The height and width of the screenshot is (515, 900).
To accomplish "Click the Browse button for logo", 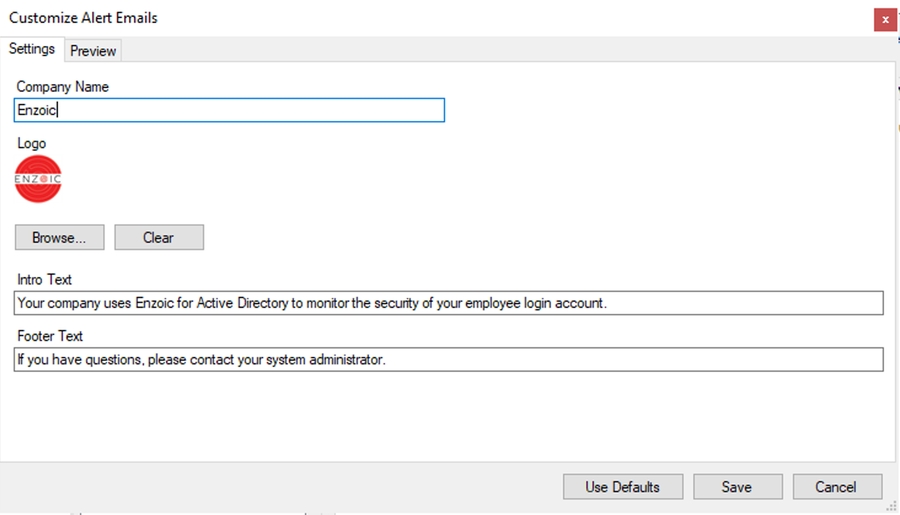I will [59, 237].
